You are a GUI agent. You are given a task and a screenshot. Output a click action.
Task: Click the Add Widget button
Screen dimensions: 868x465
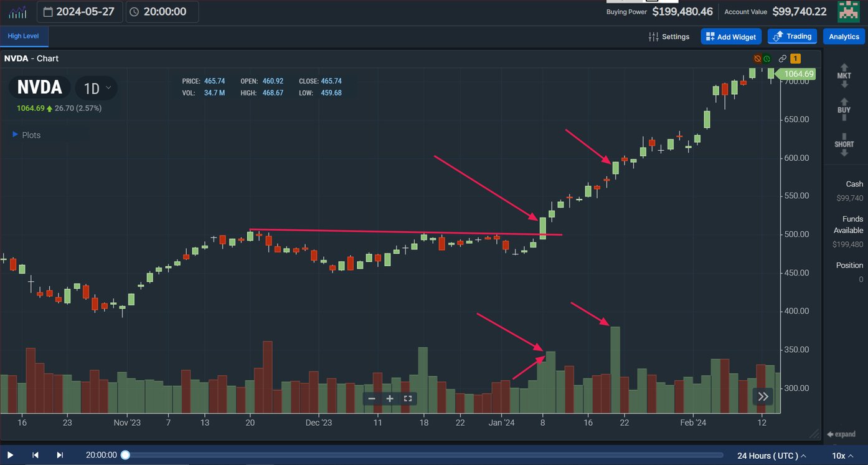[x=730, y=36]
